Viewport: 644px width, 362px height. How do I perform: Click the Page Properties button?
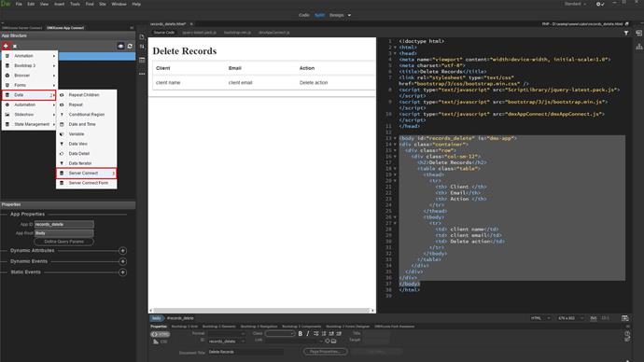(x=326, y=352)
